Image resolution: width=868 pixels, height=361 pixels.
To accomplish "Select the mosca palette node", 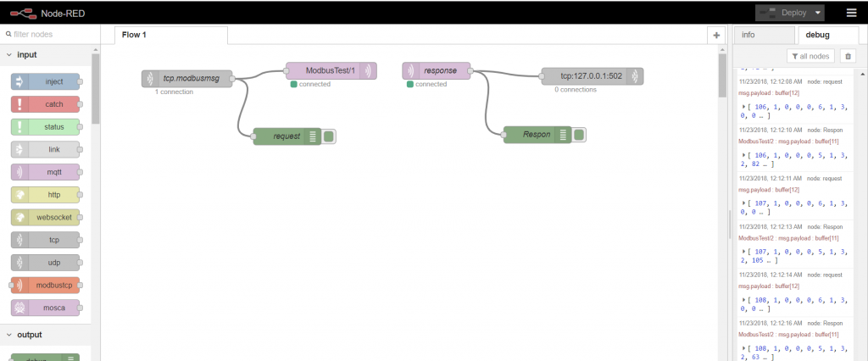I will [x=46, y=308].
